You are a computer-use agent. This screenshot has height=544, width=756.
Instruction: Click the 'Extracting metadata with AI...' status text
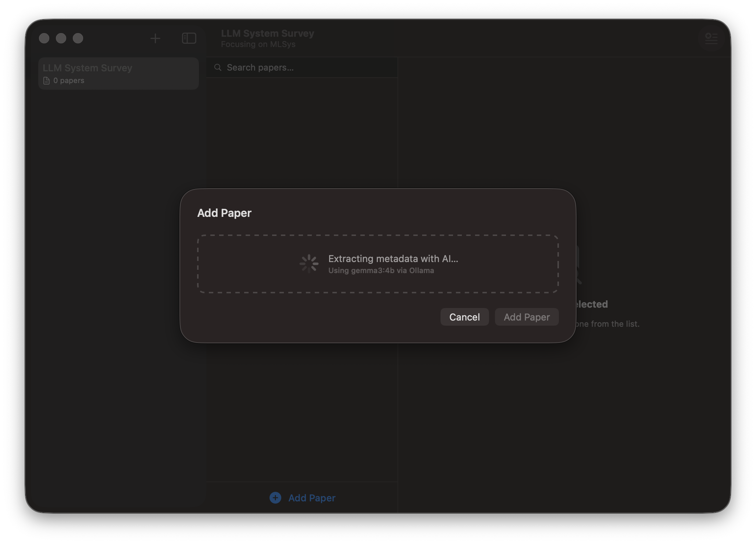[x=393, y=258]
